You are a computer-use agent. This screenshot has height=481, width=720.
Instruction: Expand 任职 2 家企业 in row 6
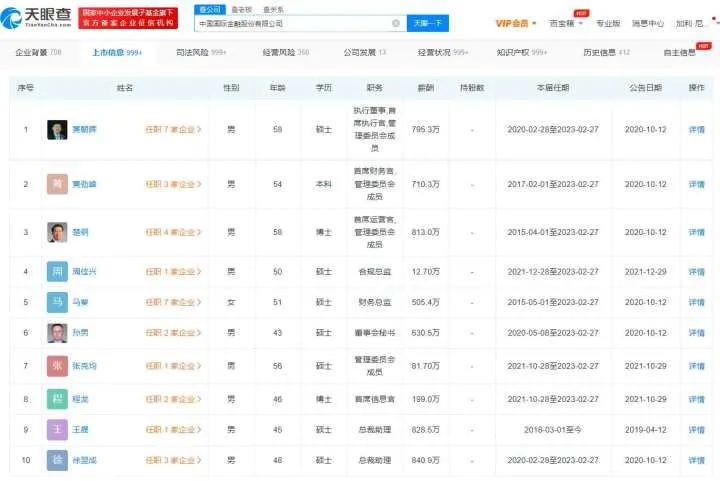[x=174, y=333]
